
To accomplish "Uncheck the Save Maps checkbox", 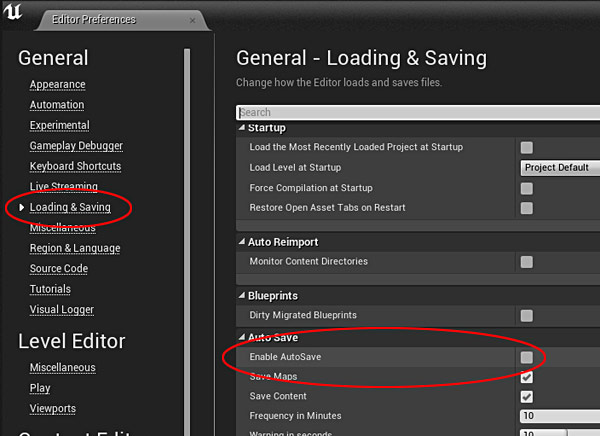I will pyautogui.click(x=527, y=377).
